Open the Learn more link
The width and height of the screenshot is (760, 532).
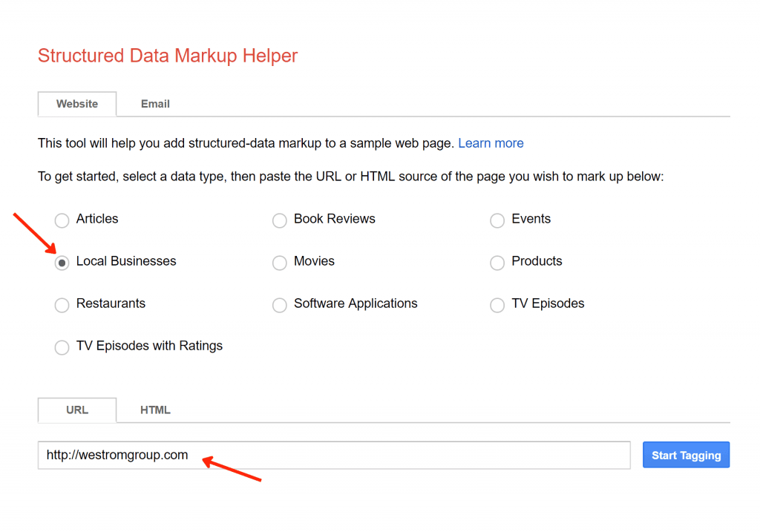[491, 142]
